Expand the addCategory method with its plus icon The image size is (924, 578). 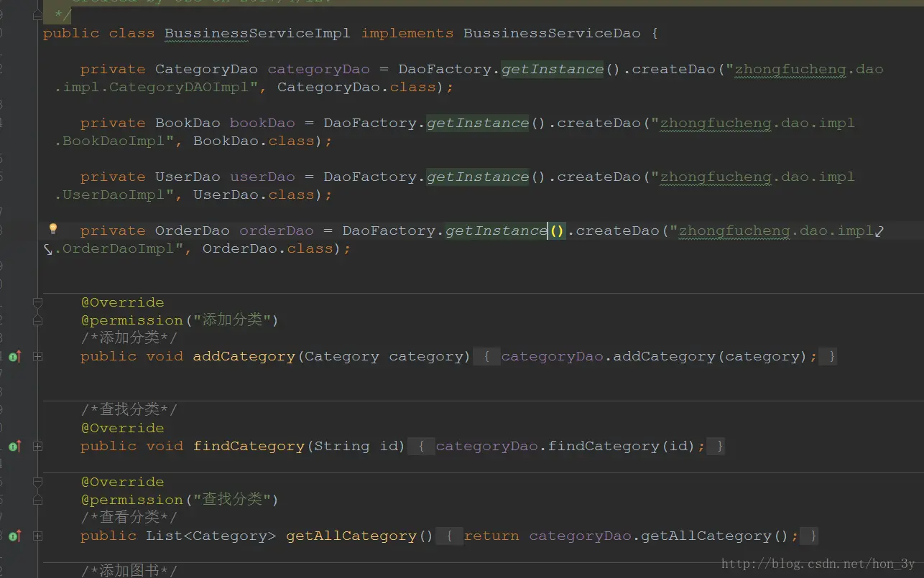tap(37, 356)
